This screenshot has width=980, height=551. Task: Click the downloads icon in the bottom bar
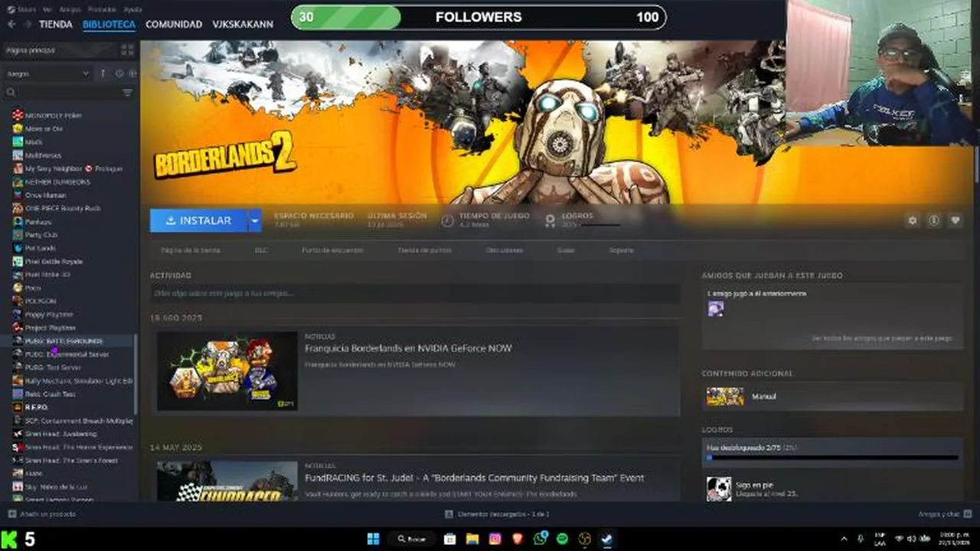[449, 514]
